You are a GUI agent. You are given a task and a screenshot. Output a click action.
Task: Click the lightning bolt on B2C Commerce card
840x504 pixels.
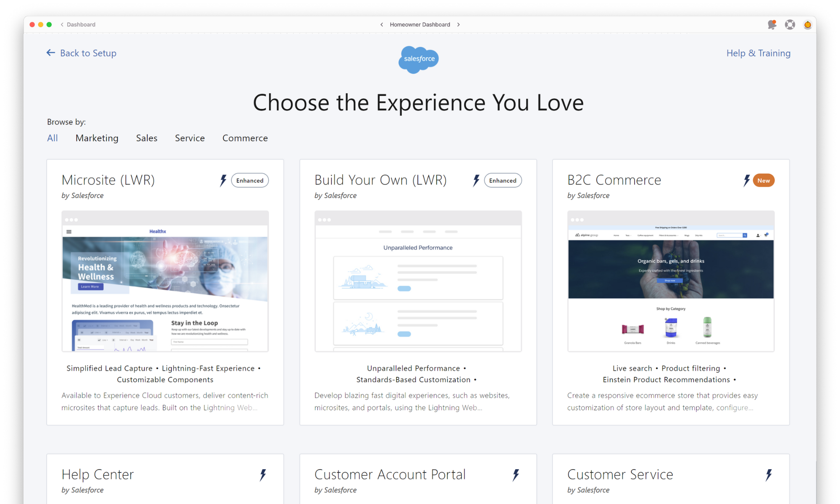point(746,180)
